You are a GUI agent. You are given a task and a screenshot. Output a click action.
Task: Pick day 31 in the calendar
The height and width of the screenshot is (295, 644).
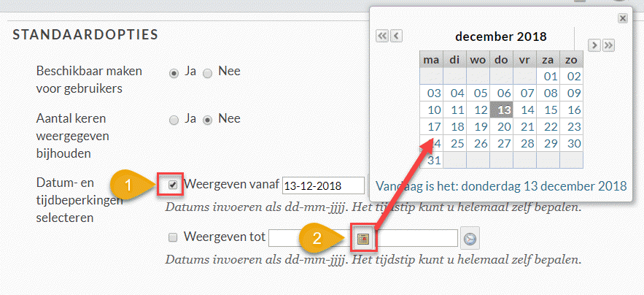click(x=431, y=160)
